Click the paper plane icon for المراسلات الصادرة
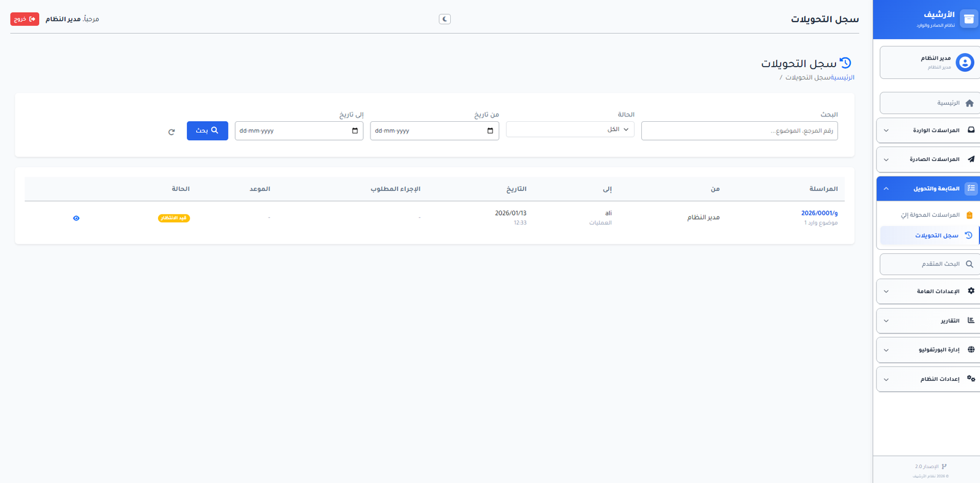The width and height of the screenshot is (980, 483). pyautogui.click(x=971, y=159)
